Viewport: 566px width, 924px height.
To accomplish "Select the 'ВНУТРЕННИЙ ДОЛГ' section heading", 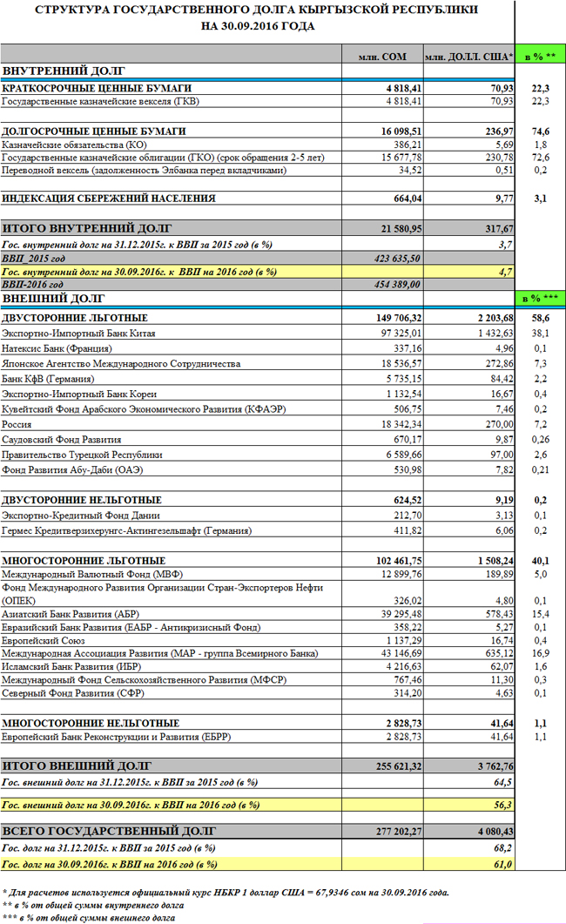I will 64,71.
